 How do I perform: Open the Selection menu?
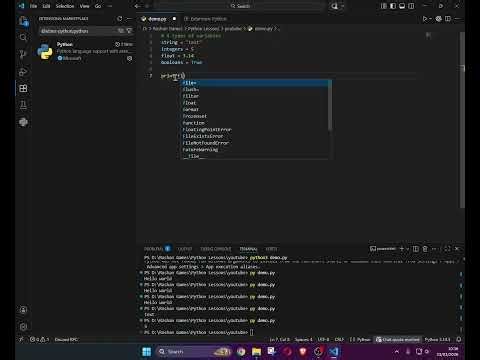65,6
